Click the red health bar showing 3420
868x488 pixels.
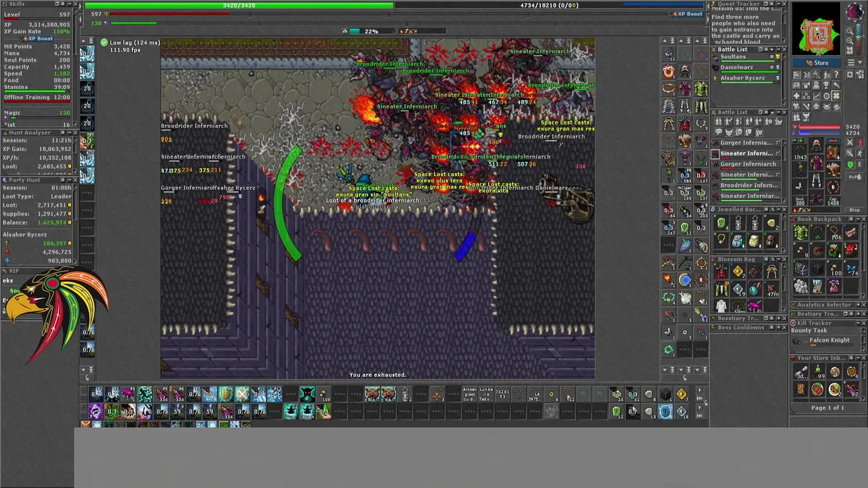click(818, 127)
